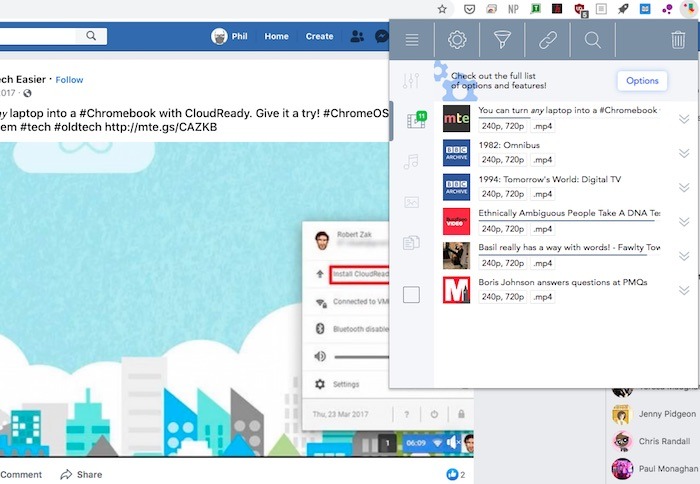
Task: Open chat with Chris Randall
Action: [x=651, y=441]
